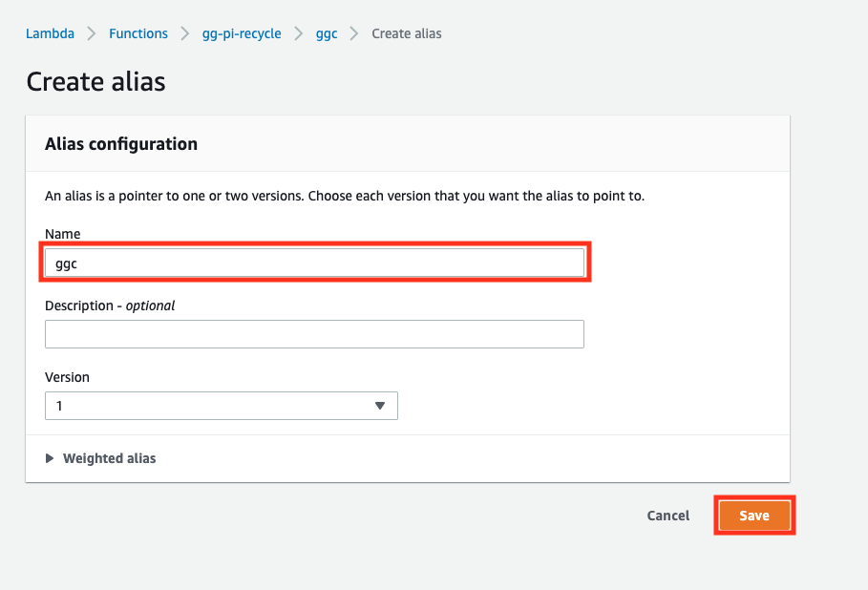Click the Description - optional field label
The width and height of the screenshot is (868, 590).
110,306
